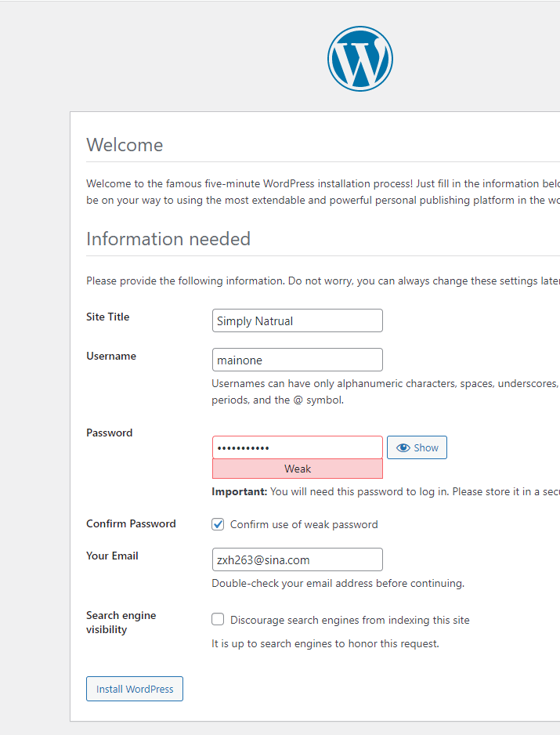Click the WordPress logo at top
The height and width of the screenshot is (735, 560).
point(359,59)
